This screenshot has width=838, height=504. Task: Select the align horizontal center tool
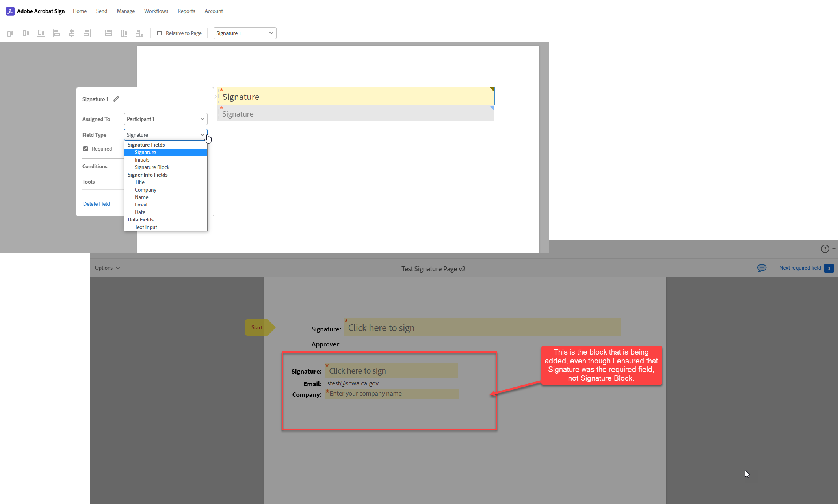(x=72, y=33)
